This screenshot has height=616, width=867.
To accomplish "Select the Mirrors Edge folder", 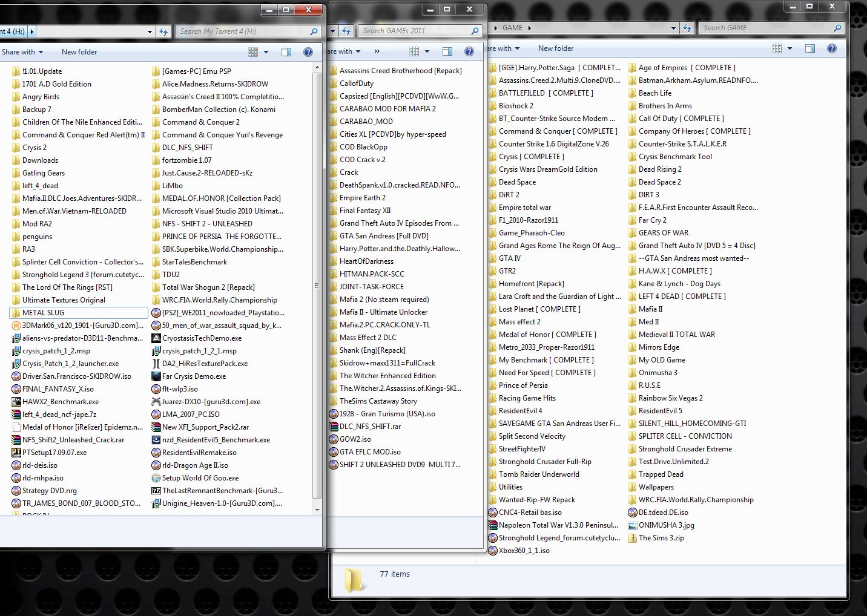I will pos(653,347).
